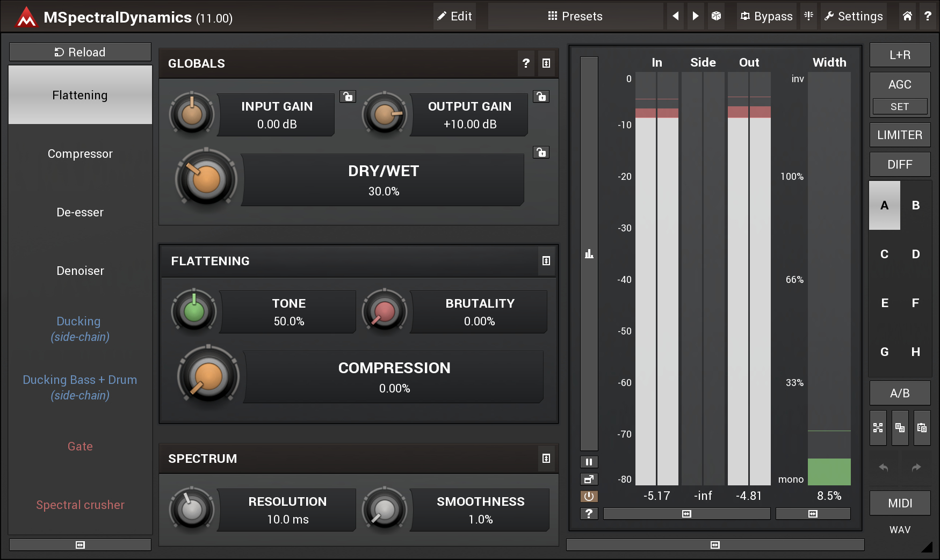Pause the meters
Screen dimensions: 940x560
tap(589, 462)
